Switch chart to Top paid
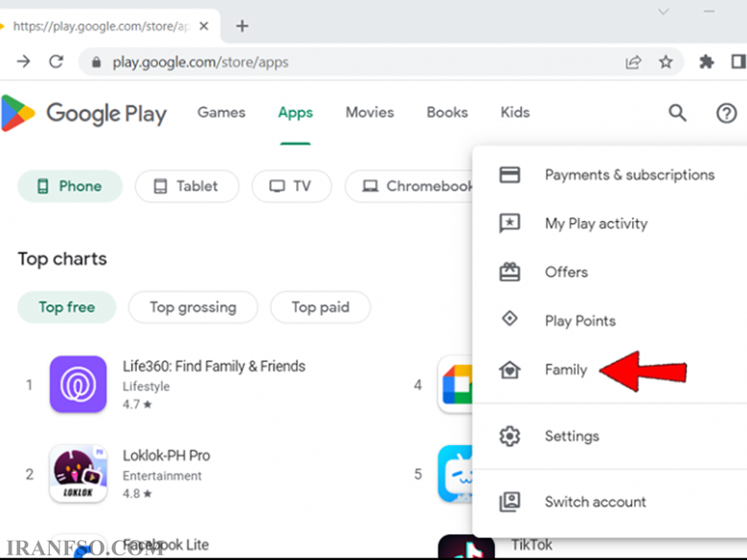747x560 pixels. [x=320, y=307]
